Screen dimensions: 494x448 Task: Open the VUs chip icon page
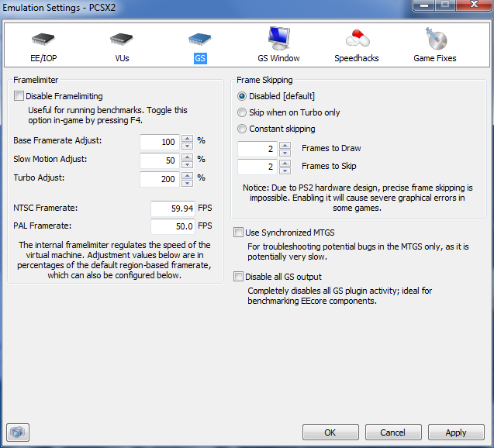click(122, 39)
